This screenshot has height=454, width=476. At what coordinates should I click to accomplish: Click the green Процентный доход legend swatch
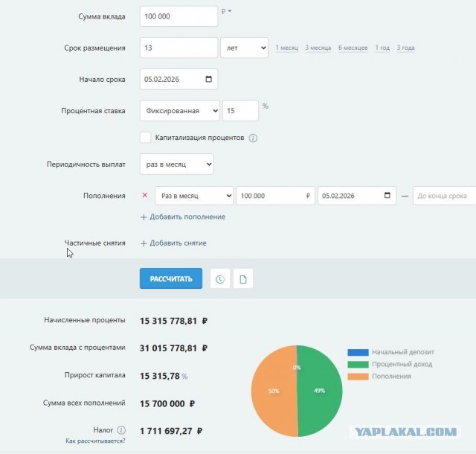(358, 364)
